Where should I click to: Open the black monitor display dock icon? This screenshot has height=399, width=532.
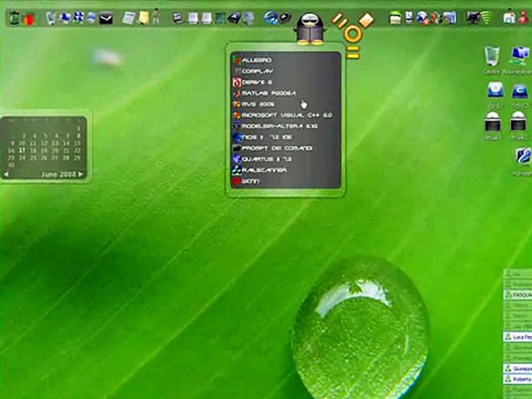click(473, 18)
